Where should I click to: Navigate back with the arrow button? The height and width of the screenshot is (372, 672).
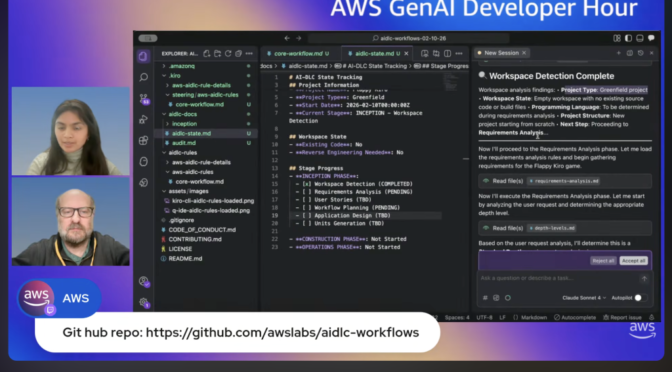[x=287, y=38]
